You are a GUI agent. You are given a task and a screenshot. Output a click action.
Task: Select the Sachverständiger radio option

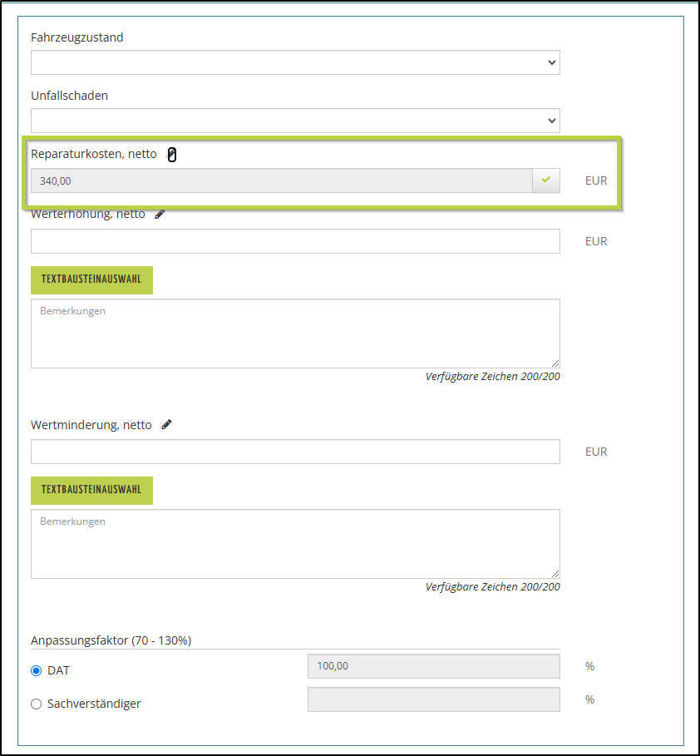pyautogui.click(x=36, y=704)
